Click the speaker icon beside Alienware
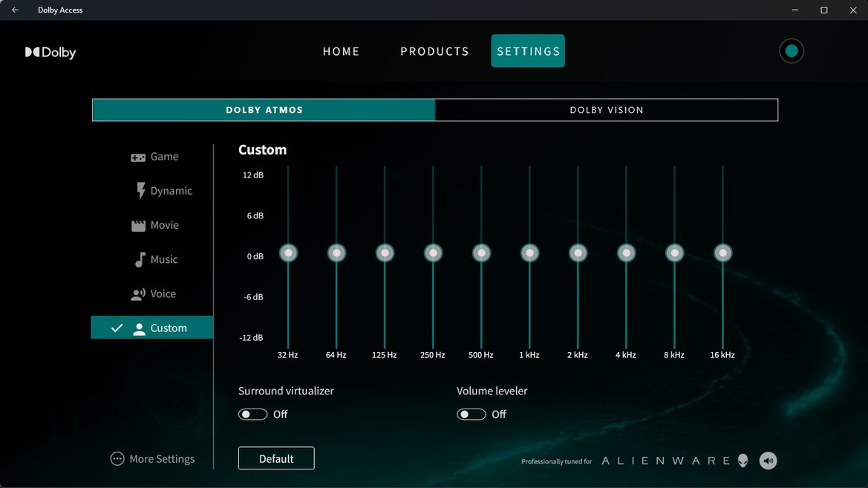Image resolution: width=868 pixels, height=488 pixels. point(768,461)
